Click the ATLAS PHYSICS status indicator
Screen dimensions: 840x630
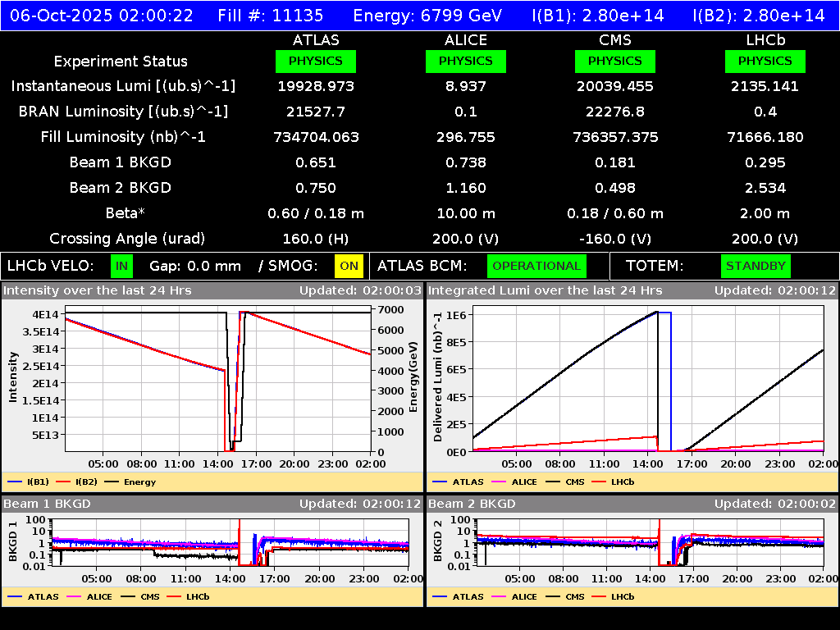coord(317,61)
